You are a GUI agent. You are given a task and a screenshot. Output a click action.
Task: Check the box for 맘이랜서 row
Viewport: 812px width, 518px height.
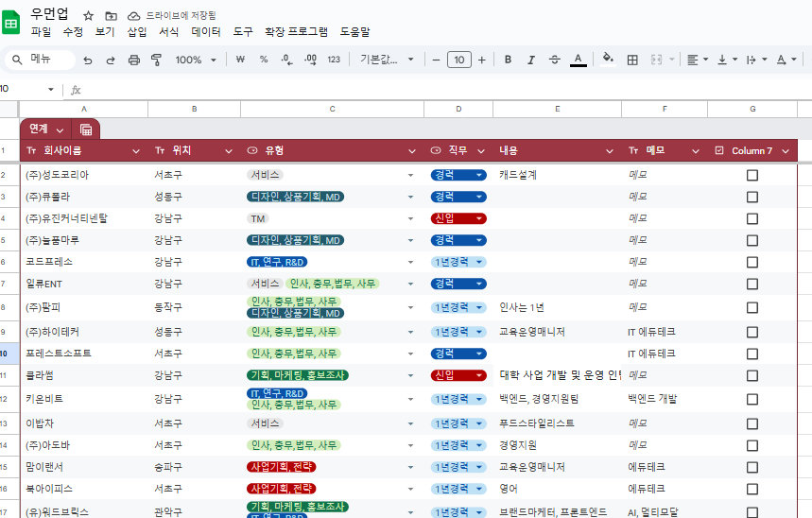click(752, 467)
